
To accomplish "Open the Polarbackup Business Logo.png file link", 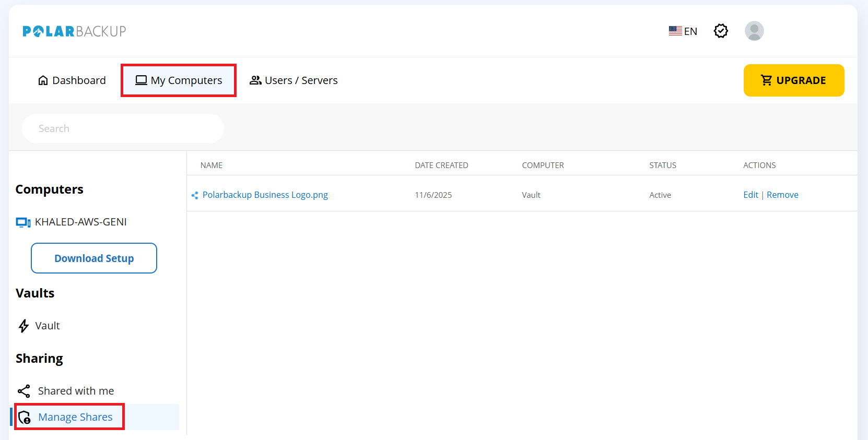I will click(x=265, y=195).
